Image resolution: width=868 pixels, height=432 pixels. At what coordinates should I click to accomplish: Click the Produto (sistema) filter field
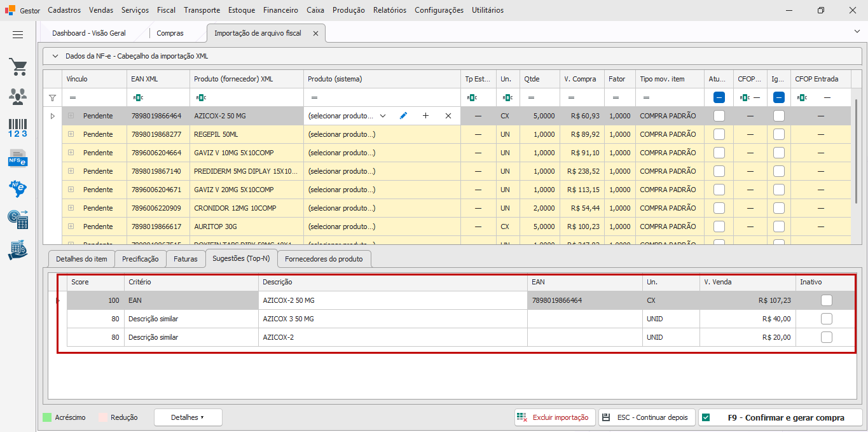[382, 97]
